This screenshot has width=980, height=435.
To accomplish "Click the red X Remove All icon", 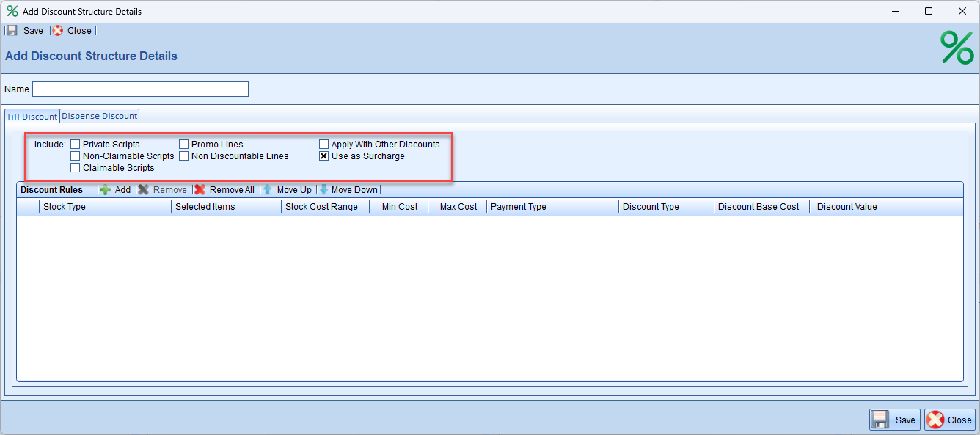I will tap(200, 190).
